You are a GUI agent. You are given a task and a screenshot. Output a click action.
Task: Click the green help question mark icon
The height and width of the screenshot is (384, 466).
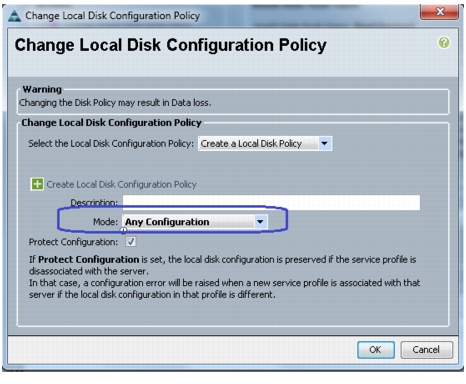click(x=444, y=43)
